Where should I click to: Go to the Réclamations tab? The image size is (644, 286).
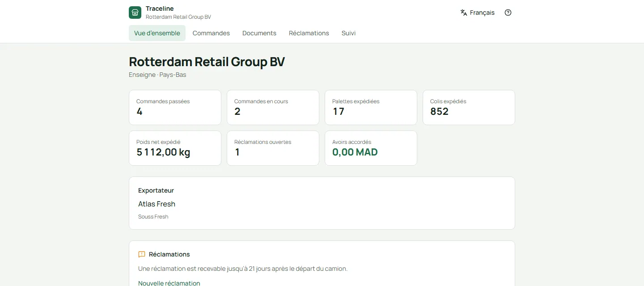click(309, 33)
